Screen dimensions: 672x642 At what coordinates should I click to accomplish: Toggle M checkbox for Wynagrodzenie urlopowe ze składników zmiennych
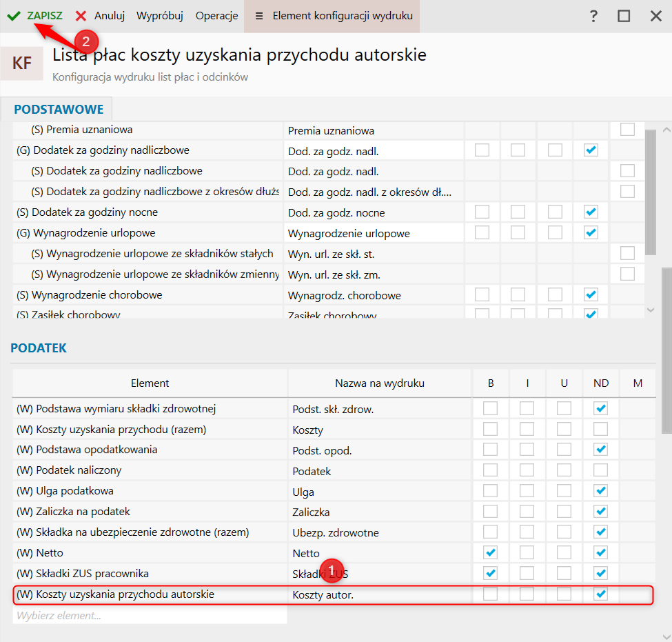tap(627, 274)
